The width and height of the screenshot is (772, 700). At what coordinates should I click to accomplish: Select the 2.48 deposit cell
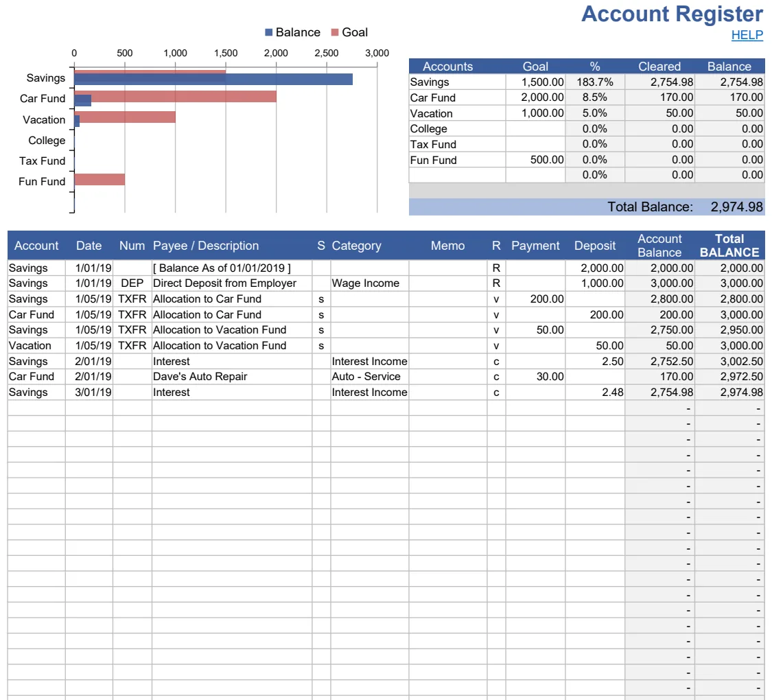pyautogui.click(x=595, y=393)
